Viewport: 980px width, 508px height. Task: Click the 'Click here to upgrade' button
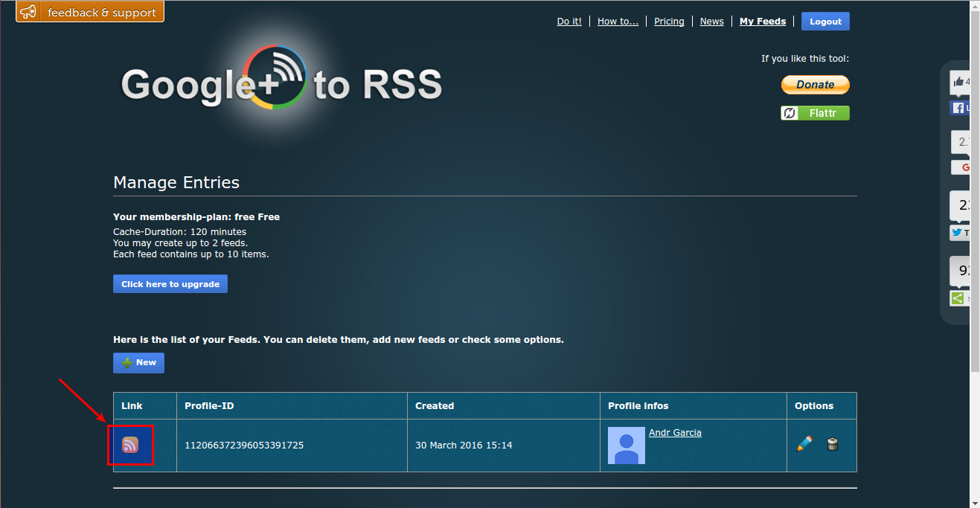coord(170,283)
